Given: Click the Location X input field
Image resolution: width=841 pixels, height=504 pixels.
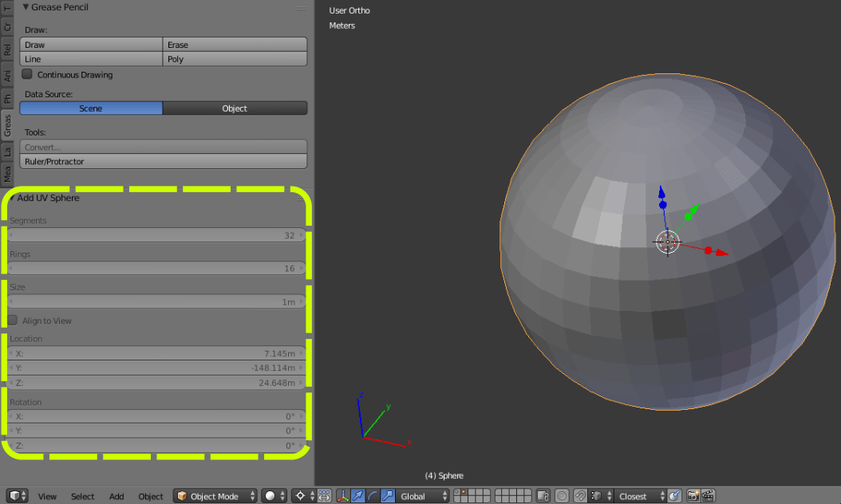Looking at the screenshot, I should pyautogui.click(x=157, y=353).
